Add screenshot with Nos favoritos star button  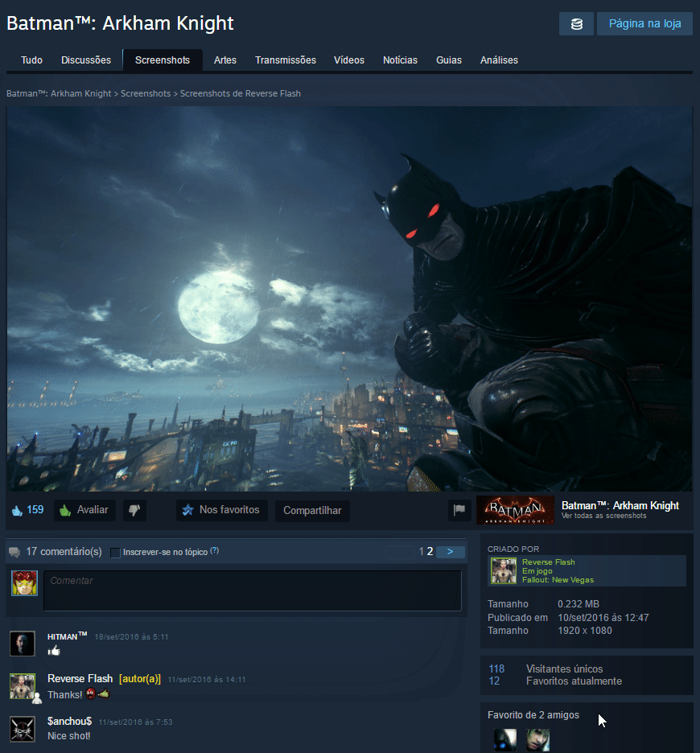tap(222, 510)
